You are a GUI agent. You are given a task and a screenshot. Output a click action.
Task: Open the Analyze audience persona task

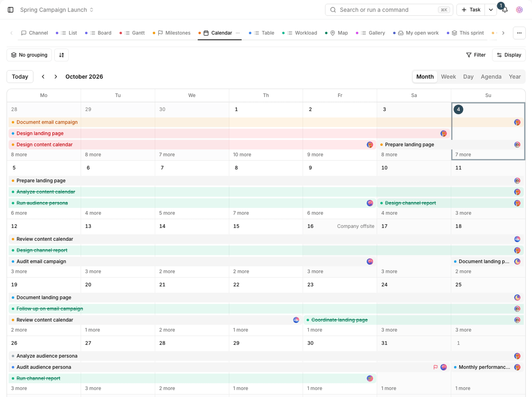(x=266, y=356)
